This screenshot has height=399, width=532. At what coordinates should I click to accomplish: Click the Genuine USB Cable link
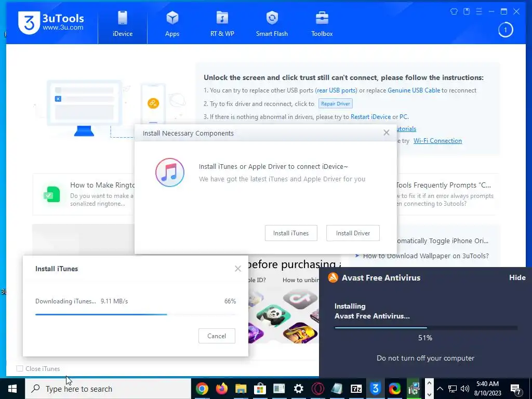[414, 90]
